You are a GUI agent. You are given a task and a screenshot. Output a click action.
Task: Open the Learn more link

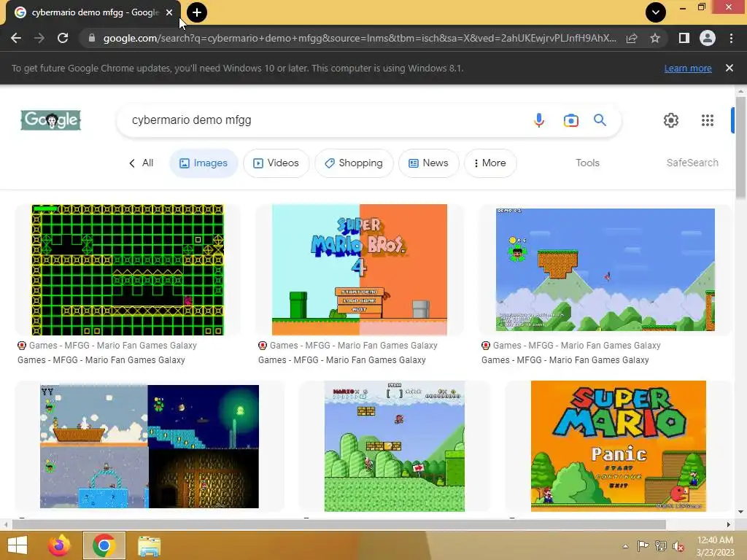coord(688,68)
